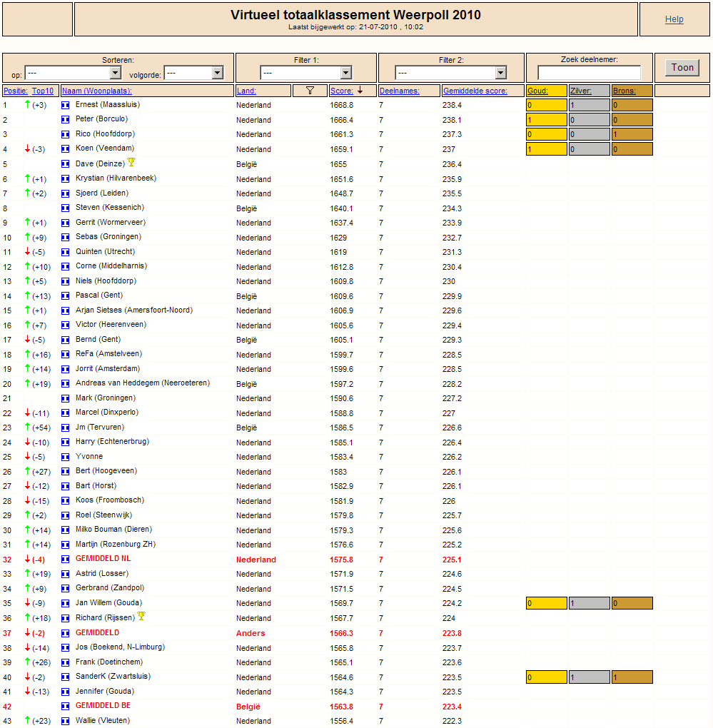Click the trophy icon next to Dave (Deinze)
Screen dimensions: 713x728
(x=131, y=162)
